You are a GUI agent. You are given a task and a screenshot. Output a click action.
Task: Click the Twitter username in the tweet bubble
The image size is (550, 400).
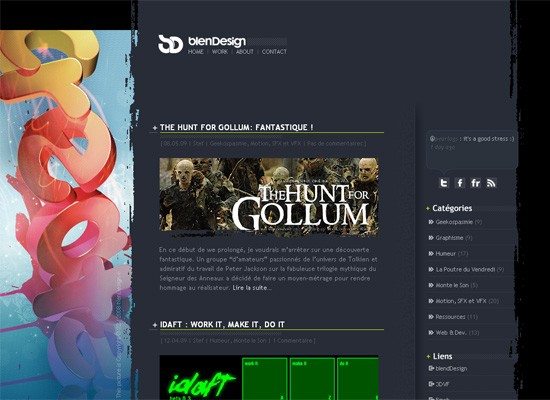pos(446,139)
